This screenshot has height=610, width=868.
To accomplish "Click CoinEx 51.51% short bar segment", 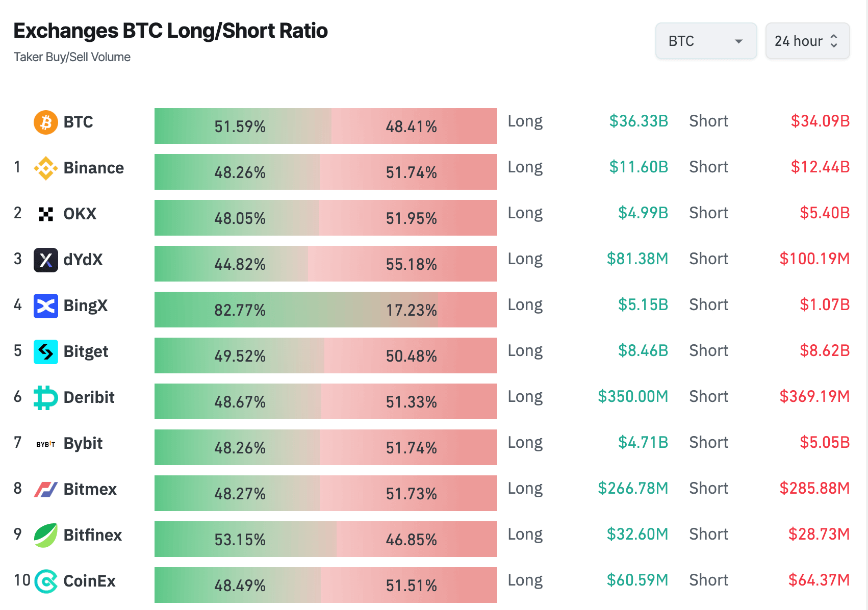I will [409, 585].
